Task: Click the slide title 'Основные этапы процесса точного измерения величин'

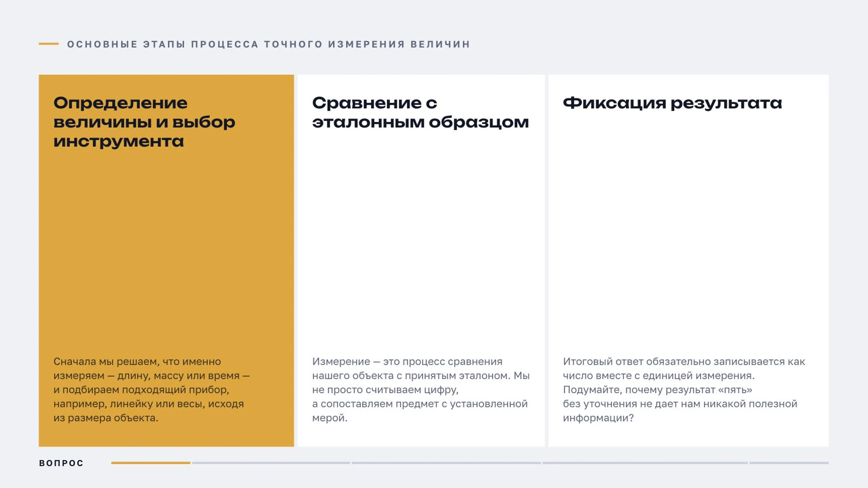Action: point(269,44)
